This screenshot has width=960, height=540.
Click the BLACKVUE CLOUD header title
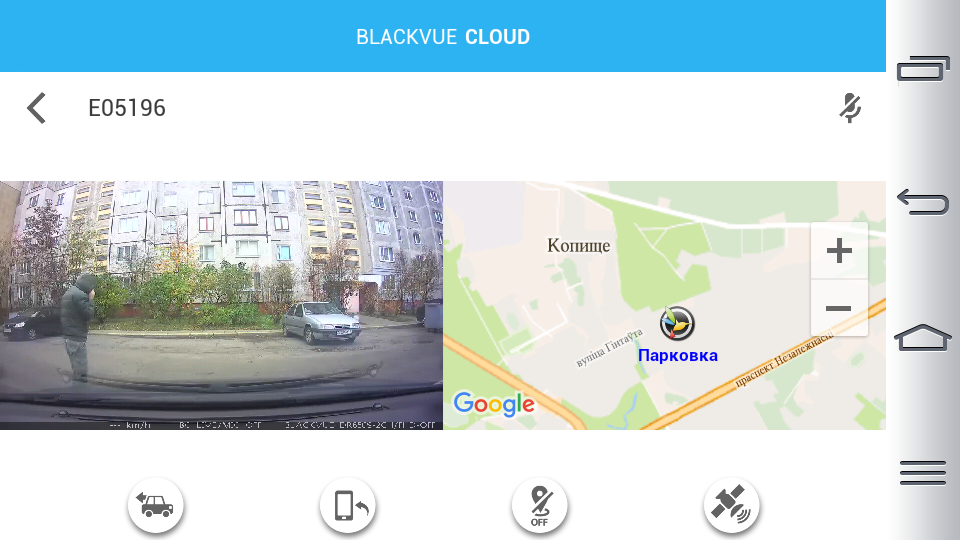coord(443,37)
